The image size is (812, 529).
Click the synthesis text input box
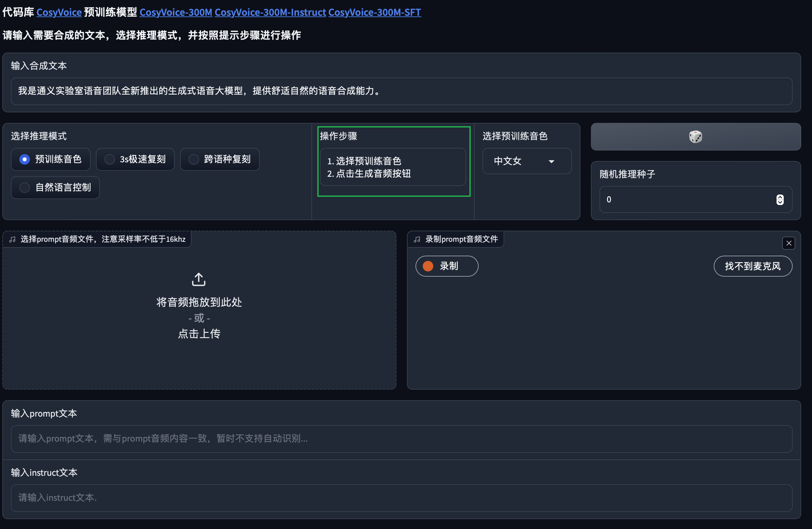click(x=401, y=91)
